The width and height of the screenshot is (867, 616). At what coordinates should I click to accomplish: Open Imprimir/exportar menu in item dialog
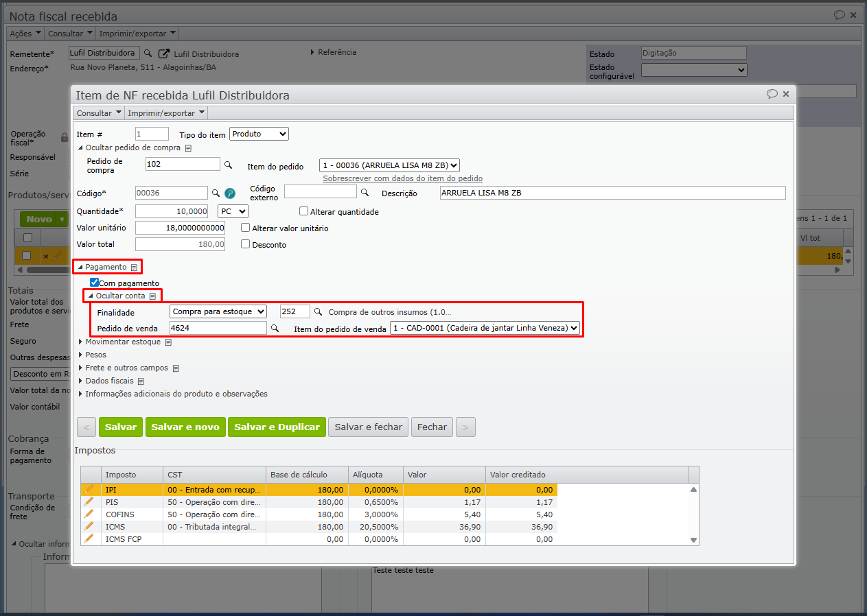(166, 113)
